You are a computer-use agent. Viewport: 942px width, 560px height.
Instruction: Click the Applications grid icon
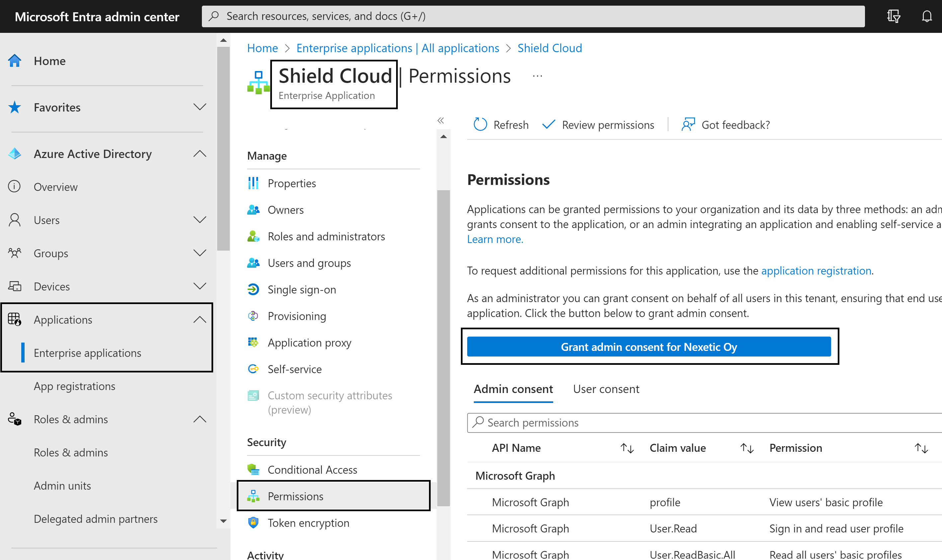[x=15, y=319]
